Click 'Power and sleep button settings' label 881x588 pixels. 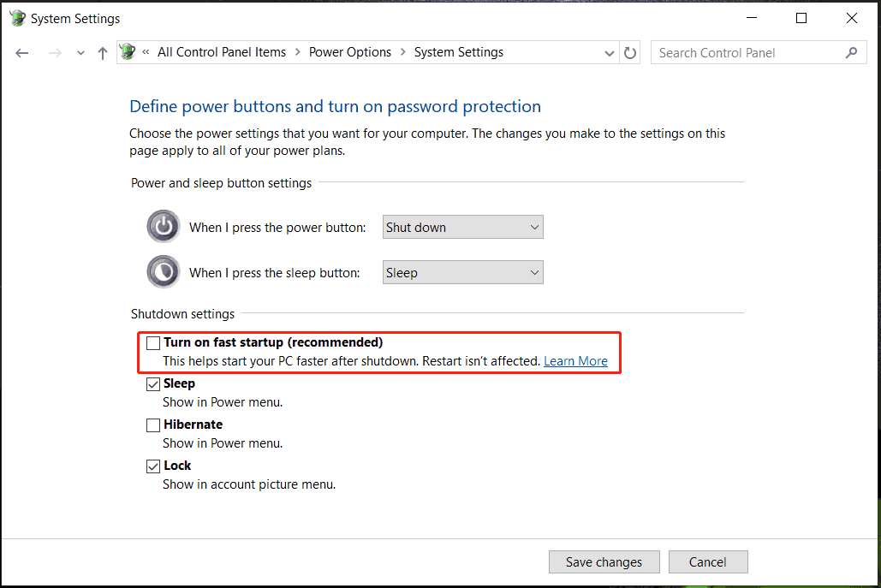click(x=221, y=183)
